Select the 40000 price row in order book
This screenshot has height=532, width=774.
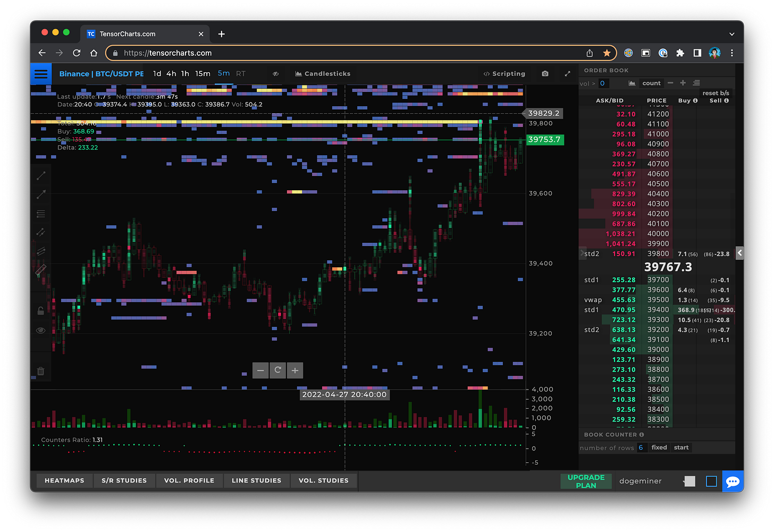[657, 234]
